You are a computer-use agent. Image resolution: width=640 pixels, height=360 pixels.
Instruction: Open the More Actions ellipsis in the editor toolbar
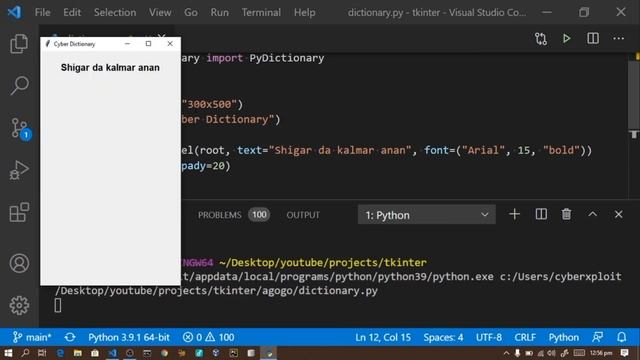pyautogui.click(x=618, y=39)
